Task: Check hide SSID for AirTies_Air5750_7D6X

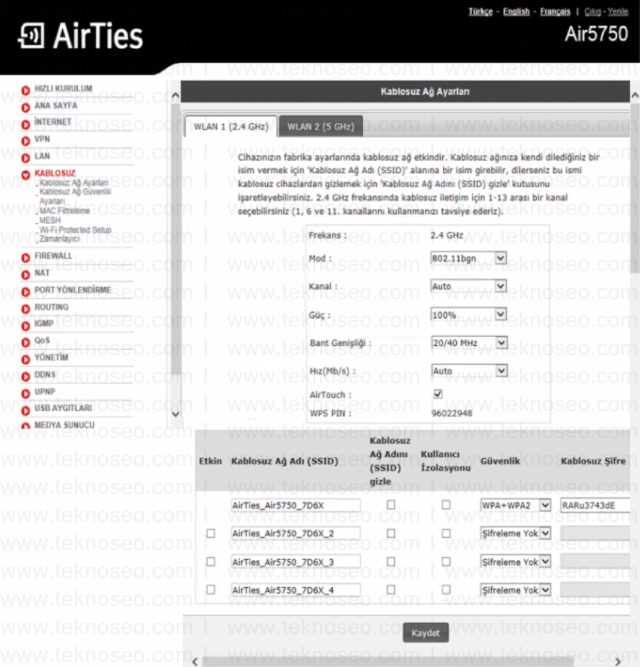Action: [x=391, y=505]
